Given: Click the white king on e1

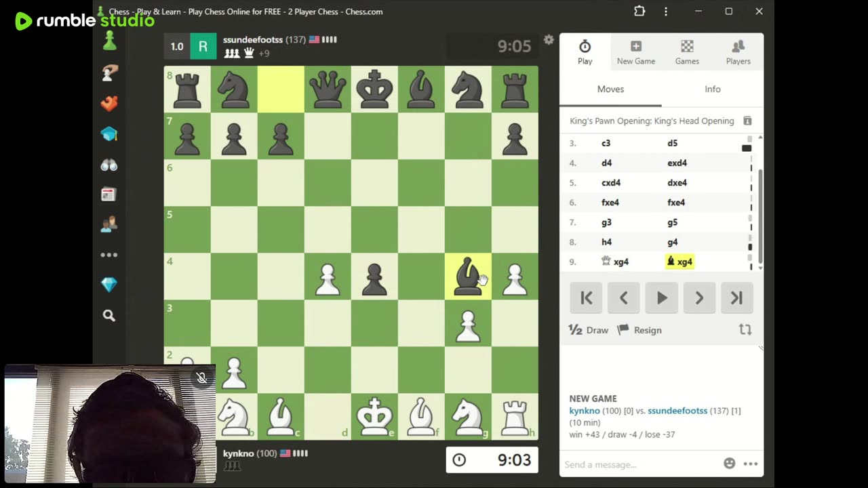Looking at the screenshot, I should [x=374, y=416].
